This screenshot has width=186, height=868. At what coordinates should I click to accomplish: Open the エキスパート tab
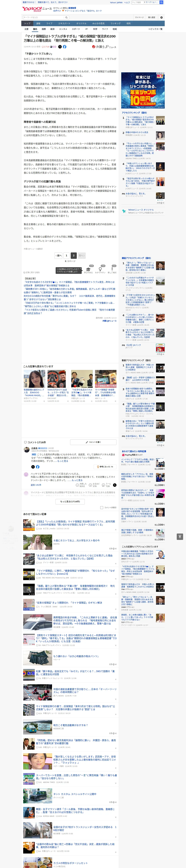click(64, 24)
